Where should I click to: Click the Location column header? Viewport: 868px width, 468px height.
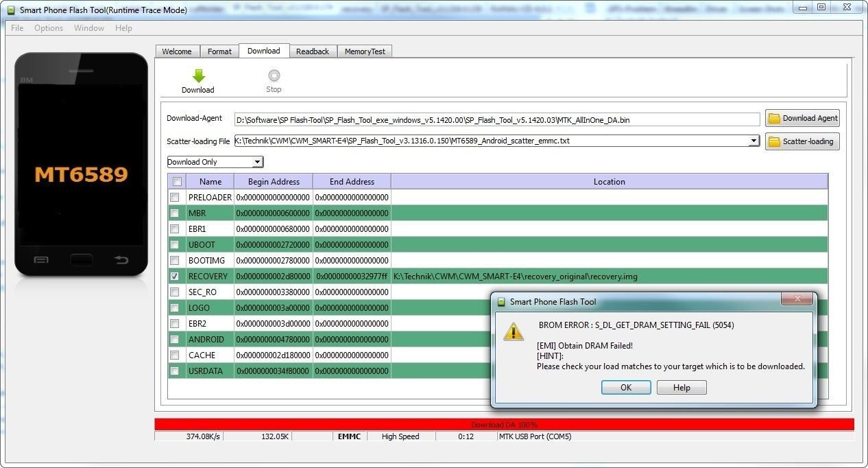(610, 182)
